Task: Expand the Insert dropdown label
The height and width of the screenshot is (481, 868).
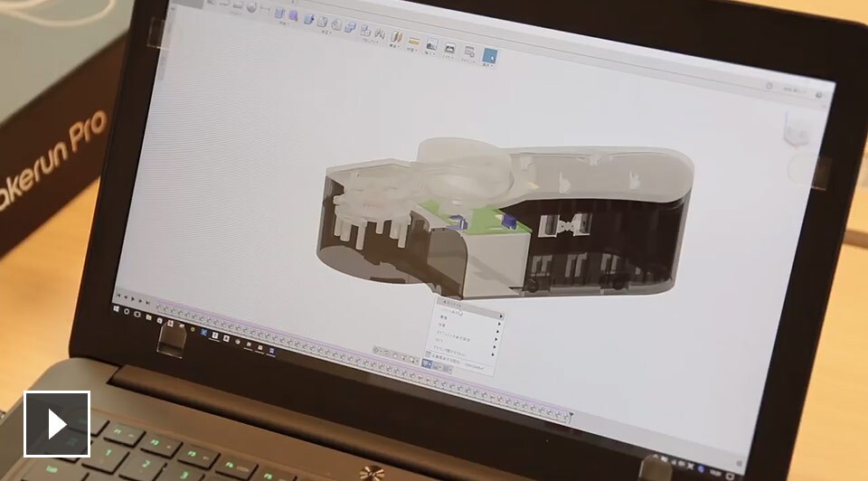Action: (x=429, y=52)
